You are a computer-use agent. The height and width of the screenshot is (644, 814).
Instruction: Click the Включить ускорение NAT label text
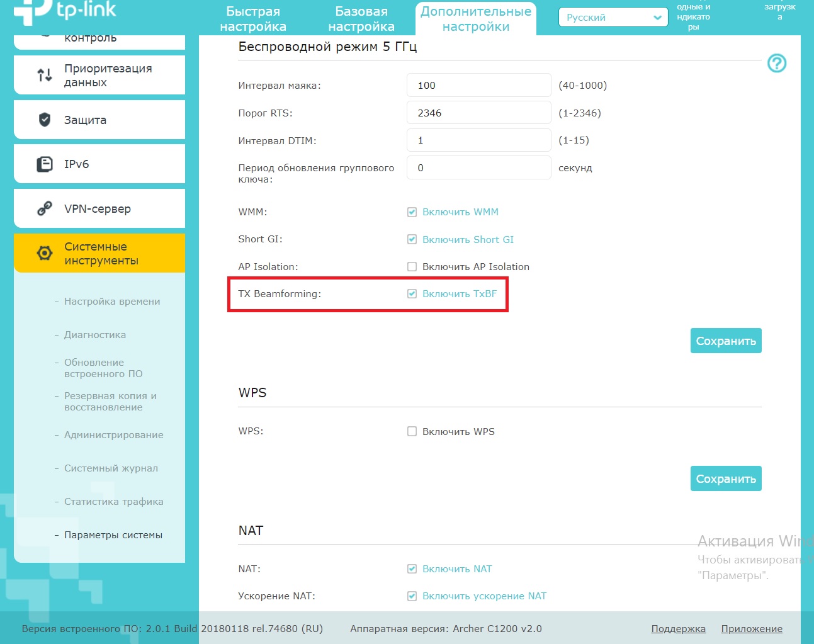coord(484,596)
